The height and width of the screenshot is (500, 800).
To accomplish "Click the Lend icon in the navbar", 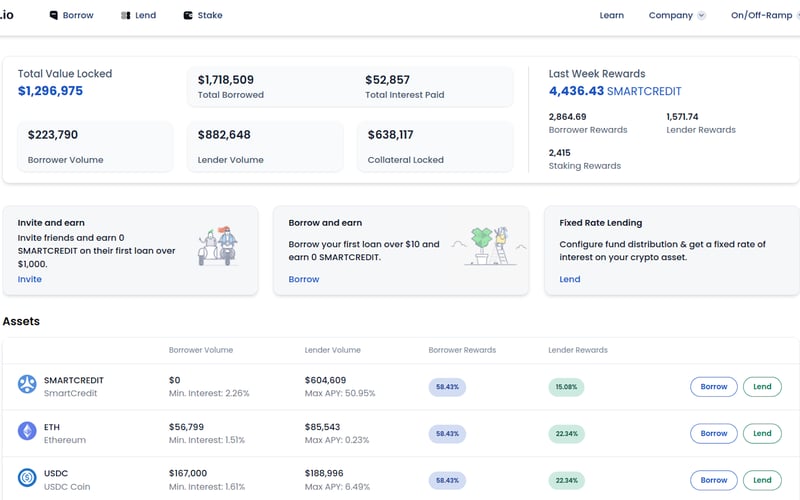I will pos(126,15).
